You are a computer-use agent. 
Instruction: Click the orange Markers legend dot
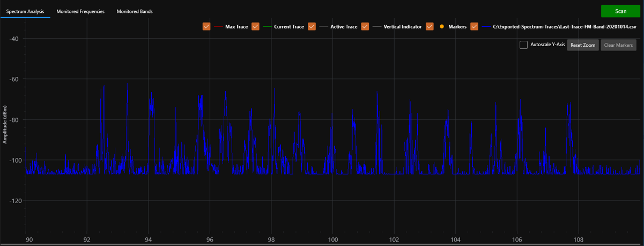(441, 26)
